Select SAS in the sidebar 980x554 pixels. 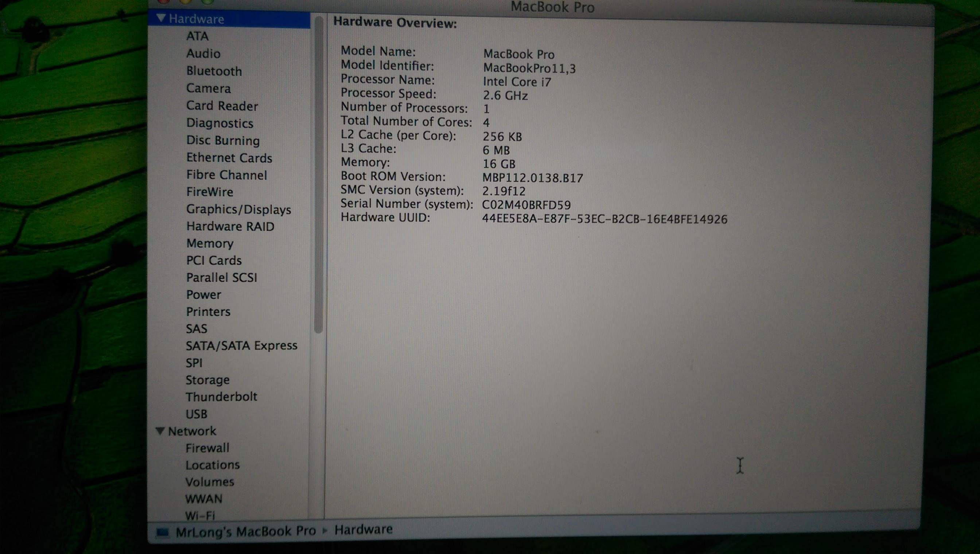point(197,329)
